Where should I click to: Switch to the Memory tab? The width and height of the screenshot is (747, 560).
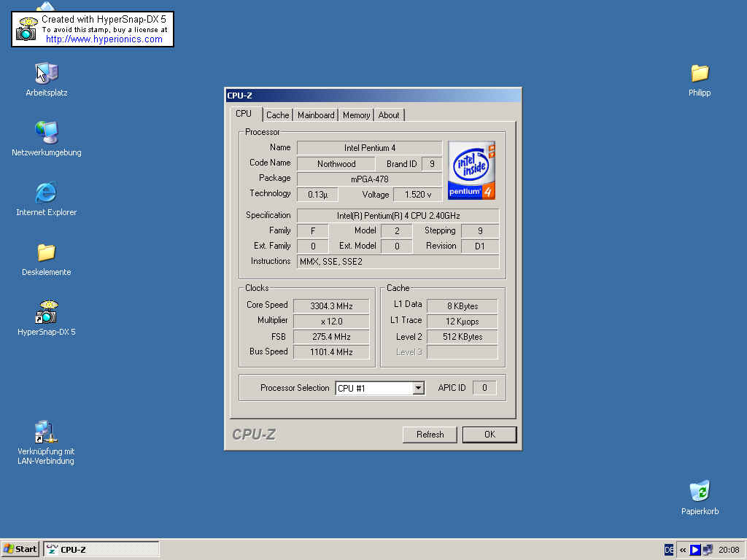pyautogui.click(x=356, y=115)
